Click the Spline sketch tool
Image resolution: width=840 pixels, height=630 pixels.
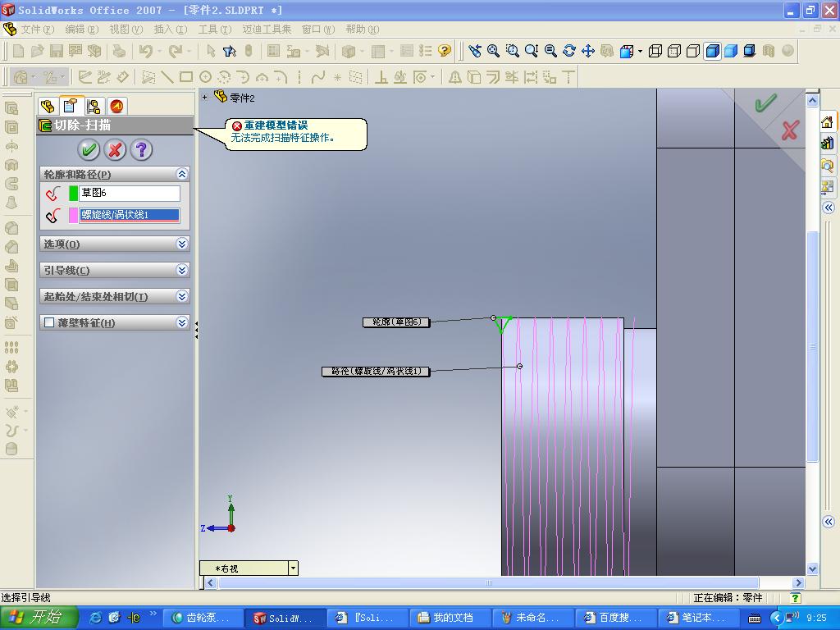(x=318, y=77)
